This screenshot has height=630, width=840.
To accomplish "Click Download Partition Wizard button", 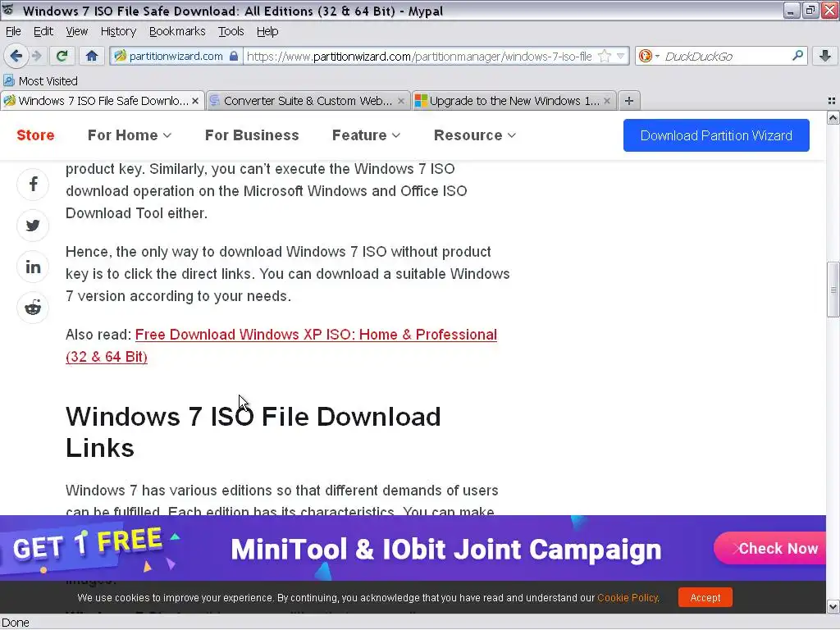I will click(x=716, y=135).
